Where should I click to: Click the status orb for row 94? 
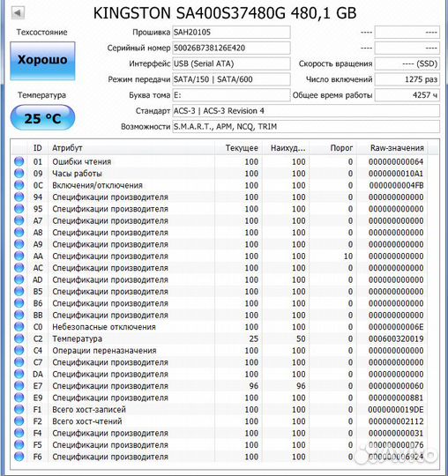19,197
